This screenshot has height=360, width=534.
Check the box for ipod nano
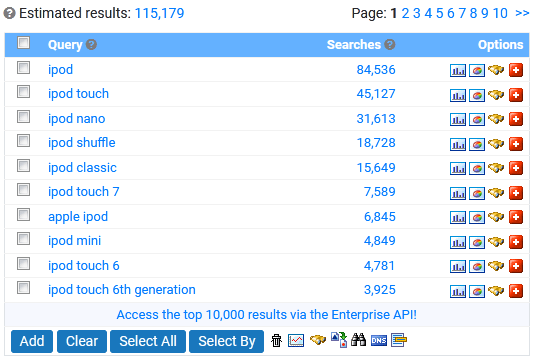[23, 116]
